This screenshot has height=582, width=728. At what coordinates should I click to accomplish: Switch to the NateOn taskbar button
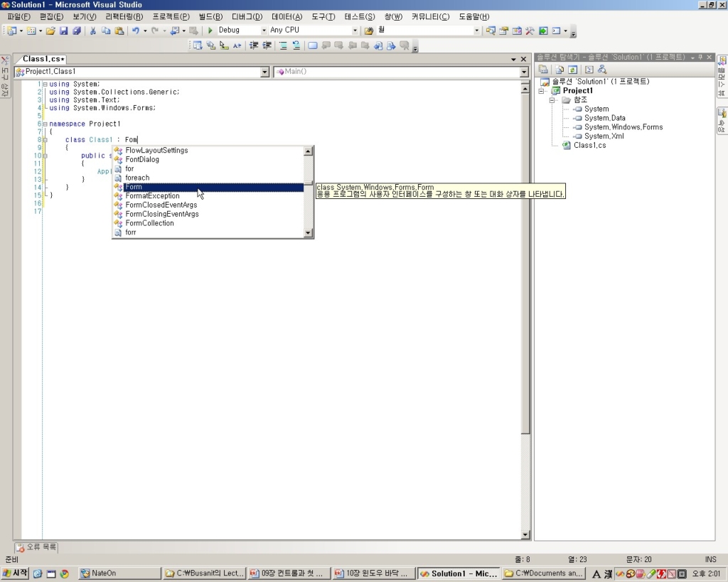tap(119, 573)
